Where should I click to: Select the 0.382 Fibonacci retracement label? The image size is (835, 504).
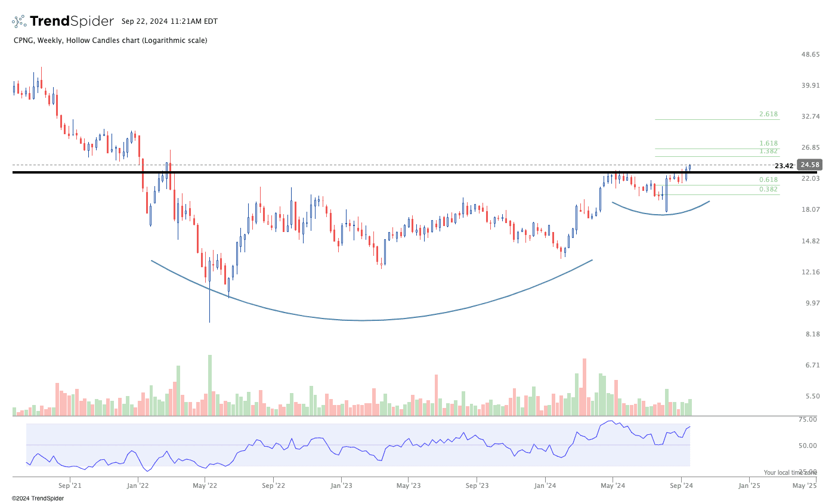coord(768,190)
